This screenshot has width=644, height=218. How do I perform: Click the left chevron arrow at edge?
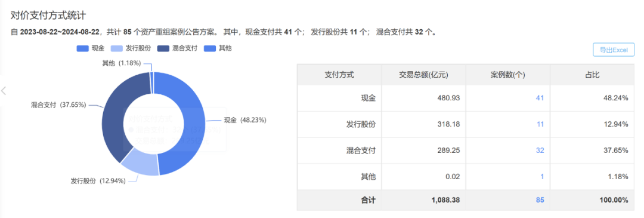point(4,91)
